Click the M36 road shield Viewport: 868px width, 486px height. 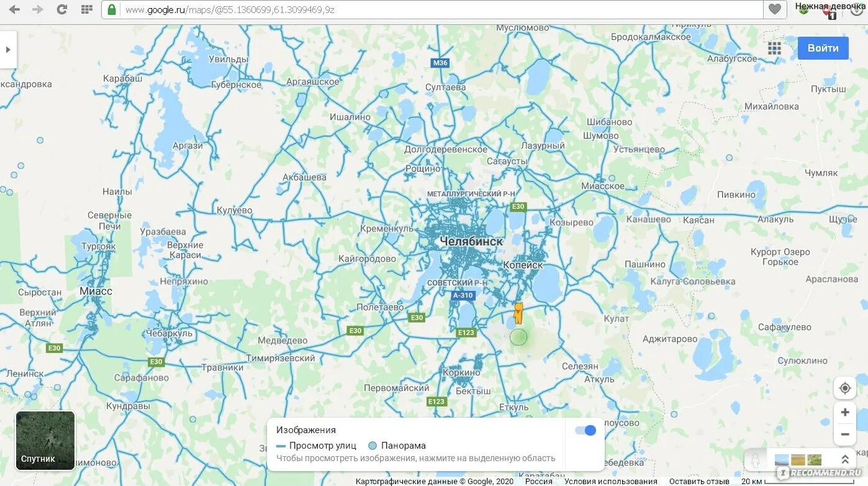pyautogui.click(x=440, y=63)
